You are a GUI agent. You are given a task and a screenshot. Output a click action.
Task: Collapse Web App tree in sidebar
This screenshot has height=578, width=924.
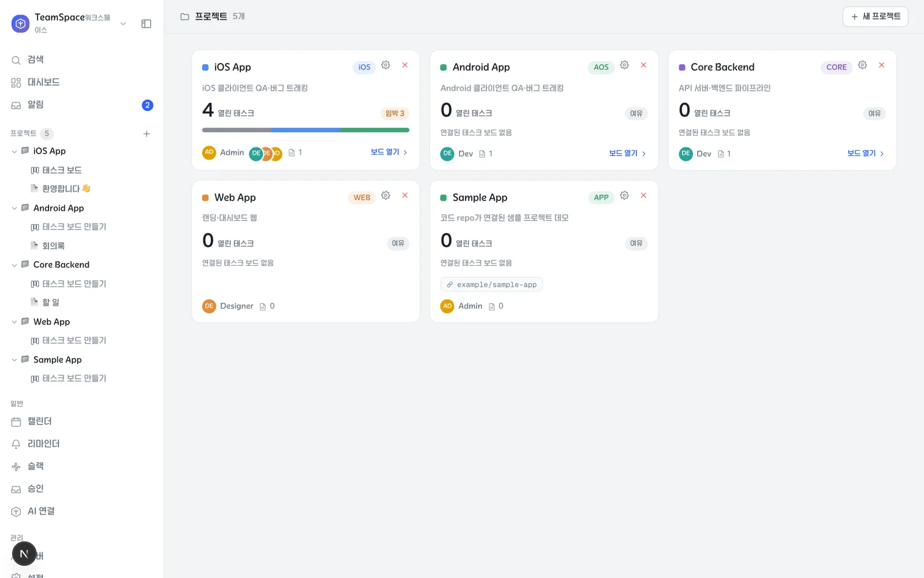pos(14,322)
